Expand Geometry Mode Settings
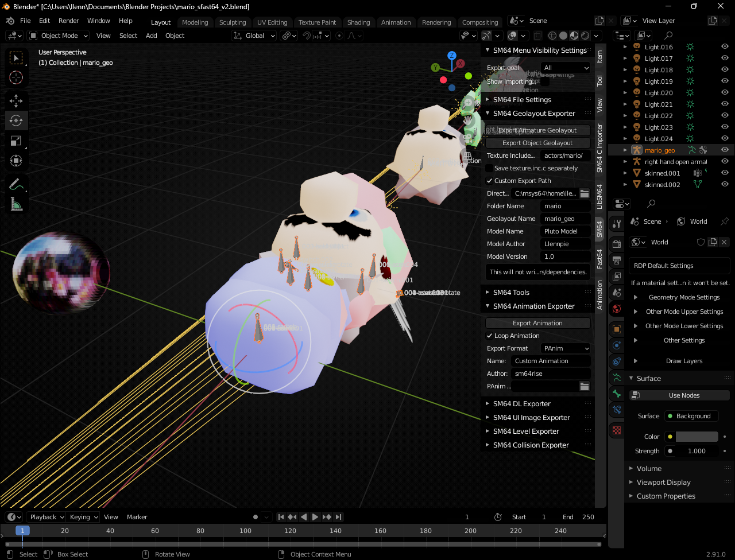Viewport: 735px width, 560px height. pos(636,297)
